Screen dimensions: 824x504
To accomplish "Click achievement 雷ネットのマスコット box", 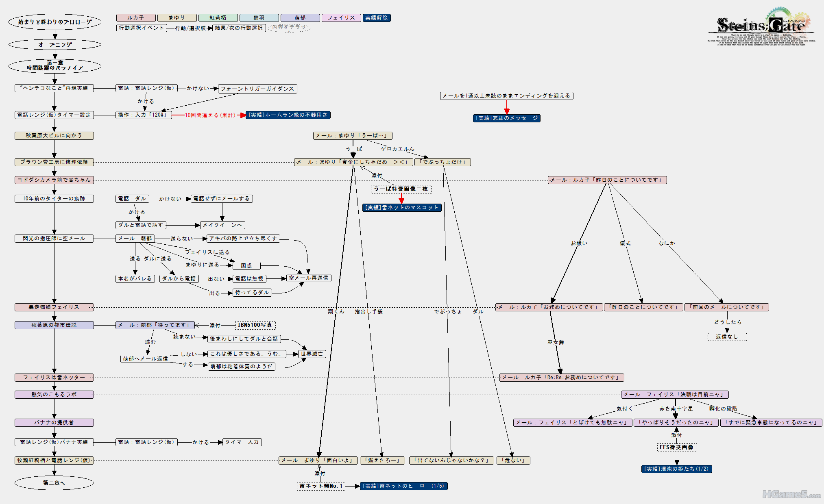I will point(402,208).
